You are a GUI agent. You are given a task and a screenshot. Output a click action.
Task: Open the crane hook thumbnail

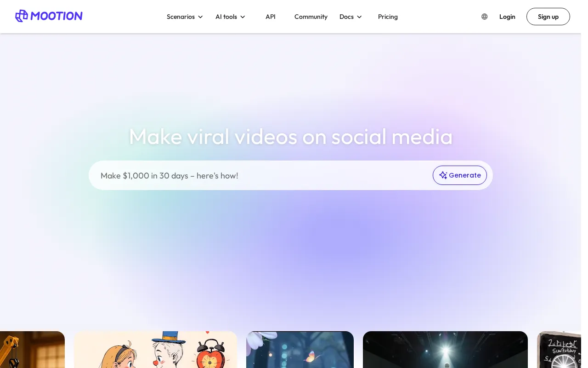tap(32, 350)
